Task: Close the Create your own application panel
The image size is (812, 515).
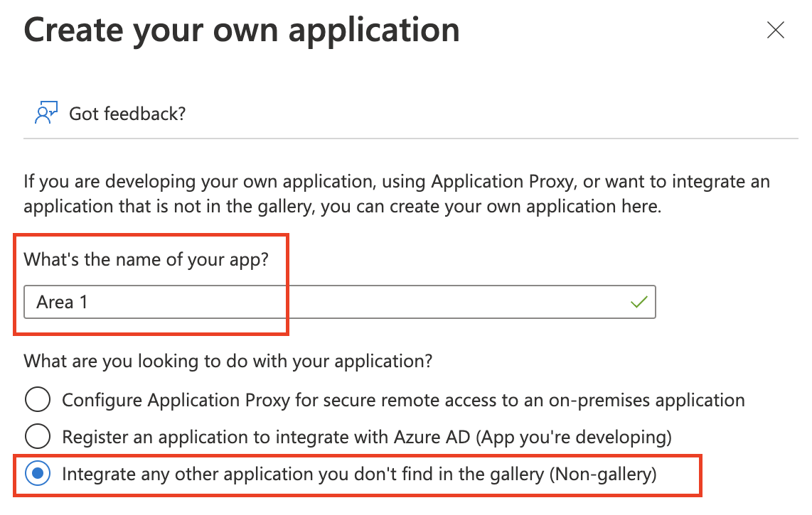Action: (775, 30)
